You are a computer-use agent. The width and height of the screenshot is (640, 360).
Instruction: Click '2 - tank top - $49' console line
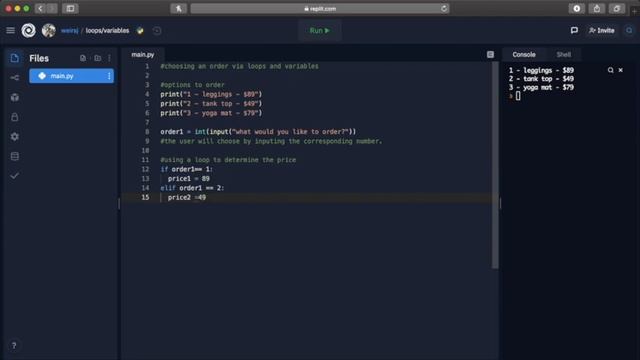pyautogui.click(x=541, y=79)
